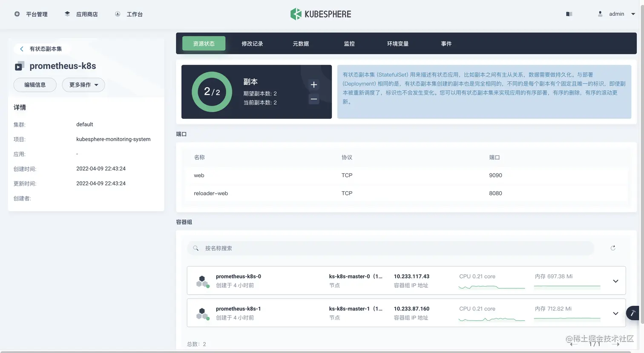Screen dimensions: 644x353
Task: Click the prometheus-k8s-0 pod icon
Action: (203, 281)
